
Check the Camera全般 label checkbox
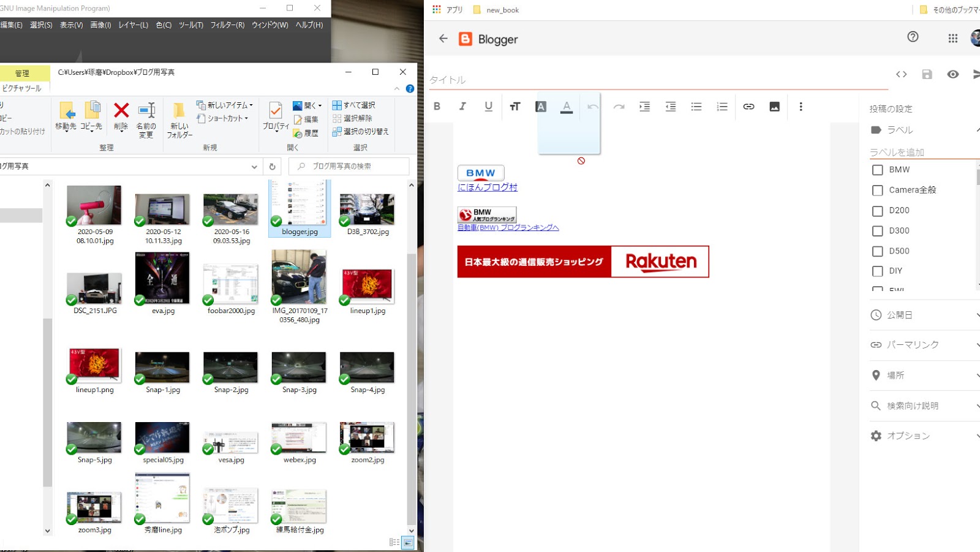tap(877, 190)
